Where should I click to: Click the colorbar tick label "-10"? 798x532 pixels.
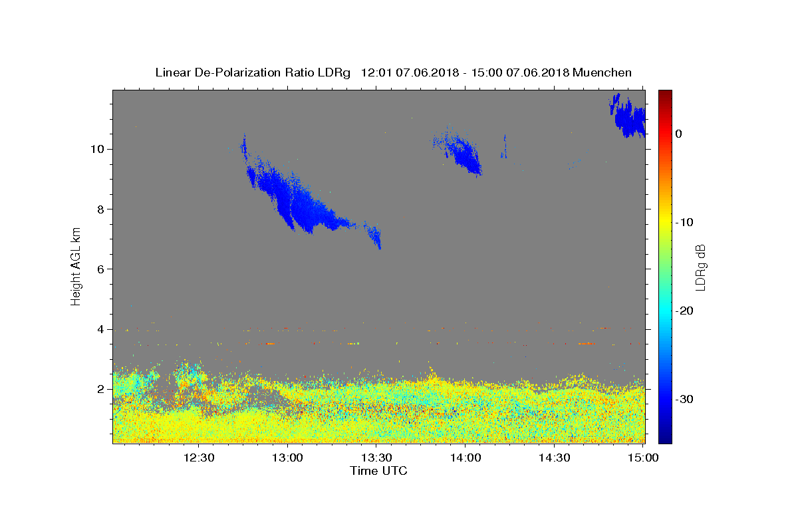(685, 222)
